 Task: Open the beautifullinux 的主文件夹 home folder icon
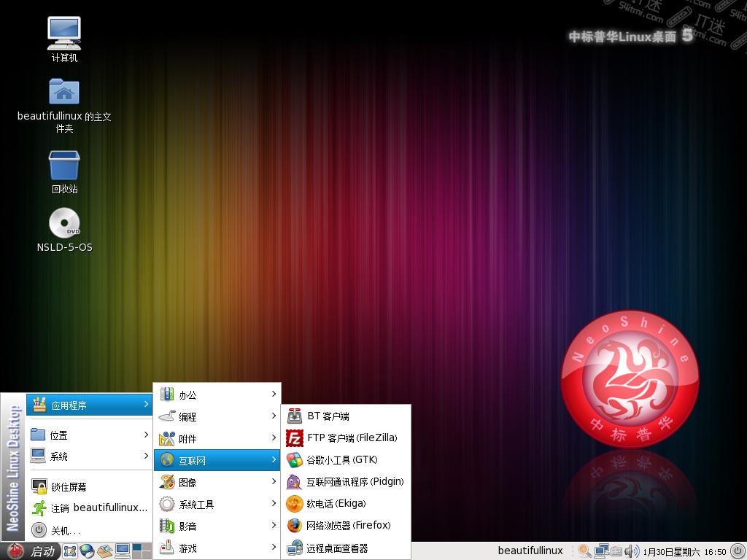click(64, 106)
